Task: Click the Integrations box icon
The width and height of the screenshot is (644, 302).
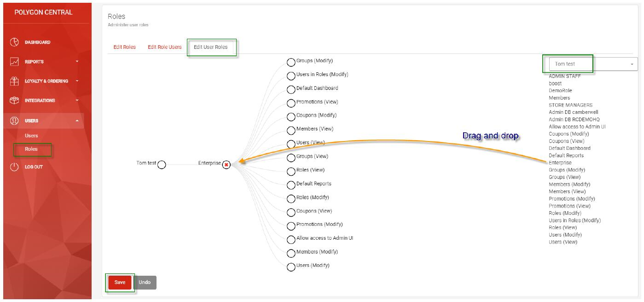Action: tap(14, 100)
